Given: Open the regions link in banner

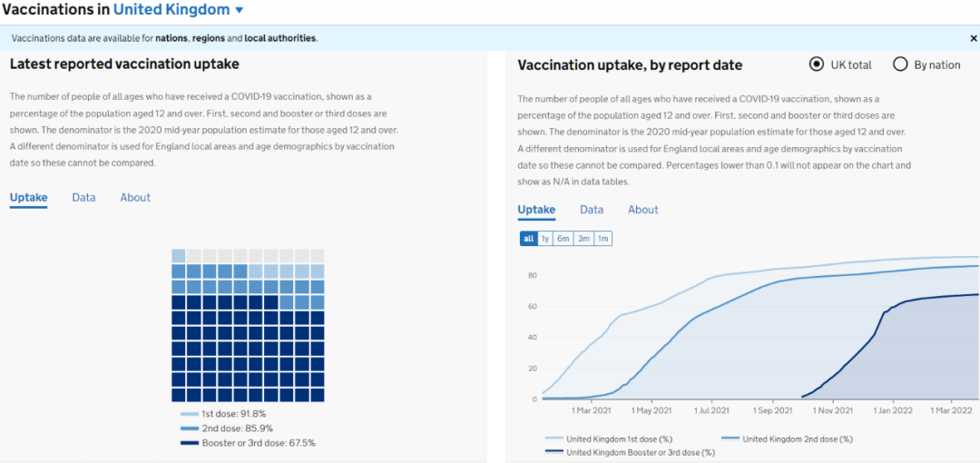Looking at the screenshot, I should (208, 38).
